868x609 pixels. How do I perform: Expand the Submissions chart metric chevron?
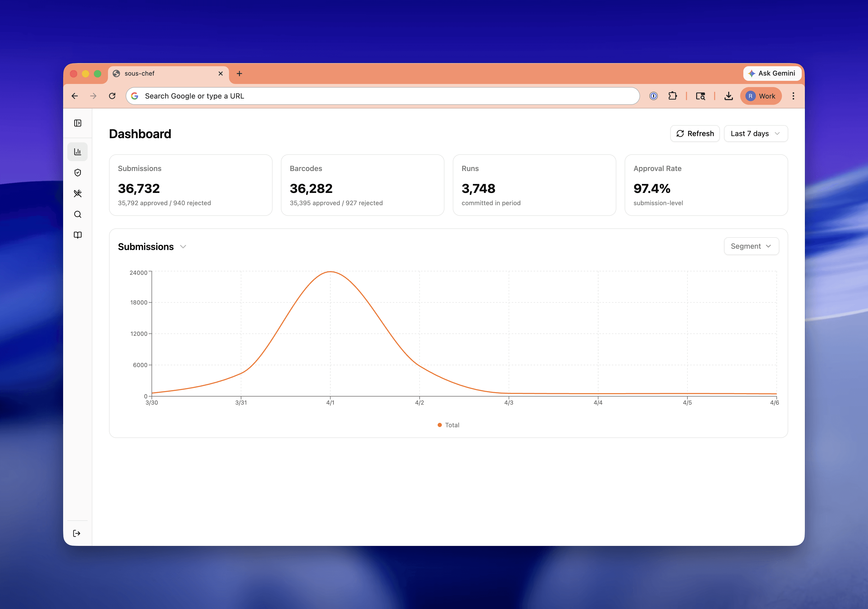(183, 247)
